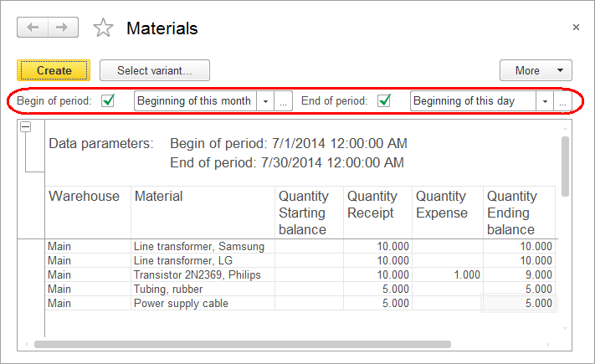Uncheck the Begin of period checkbox

pos(108,100)
